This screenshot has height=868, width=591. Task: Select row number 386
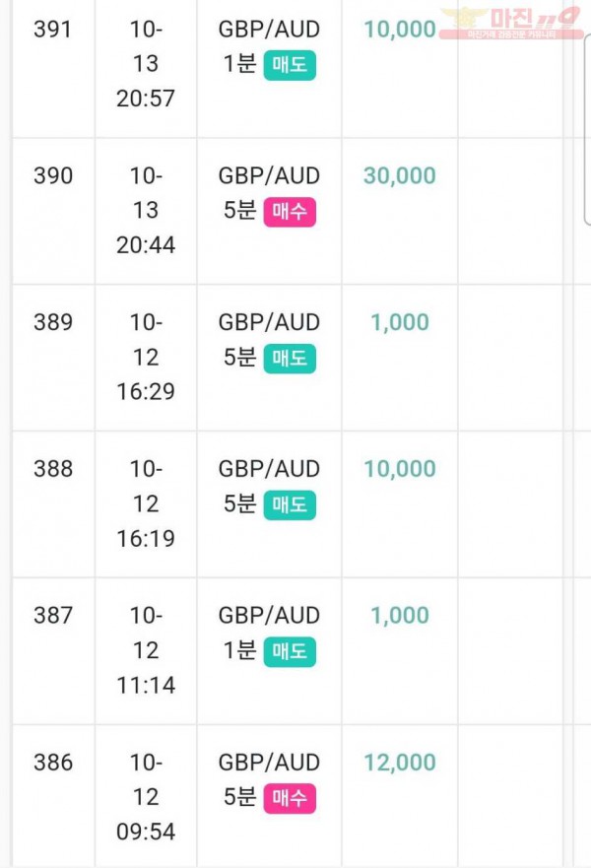pos(53,763)
